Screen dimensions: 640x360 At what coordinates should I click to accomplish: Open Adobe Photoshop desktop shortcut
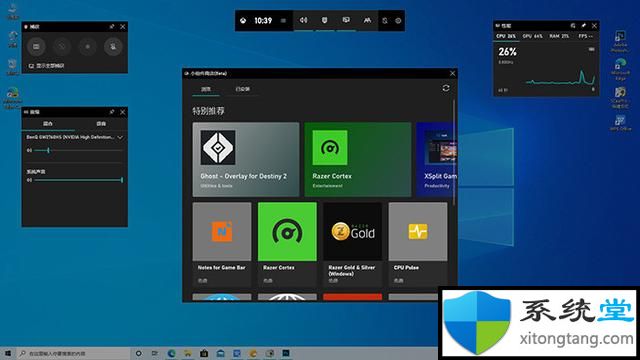tap(620, 42)
